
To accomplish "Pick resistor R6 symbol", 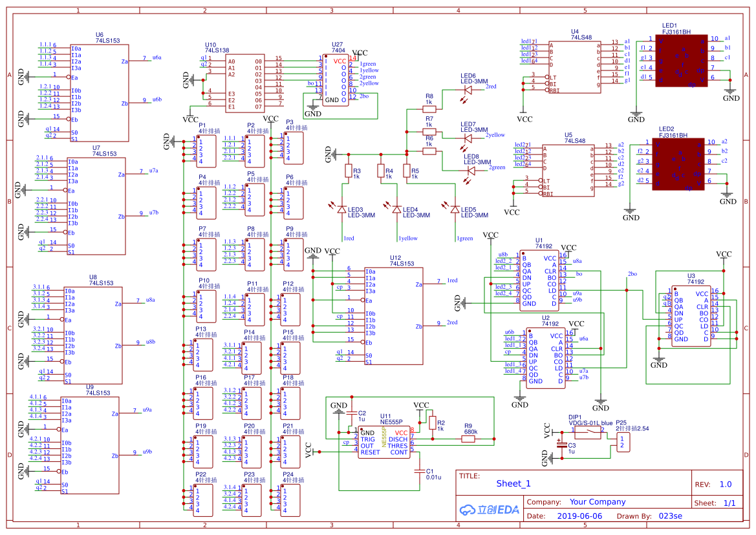I will (429, 151).
